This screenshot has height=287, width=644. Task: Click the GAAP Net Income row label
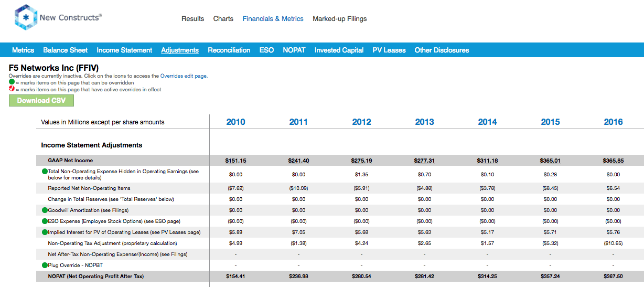coord(70,161)
